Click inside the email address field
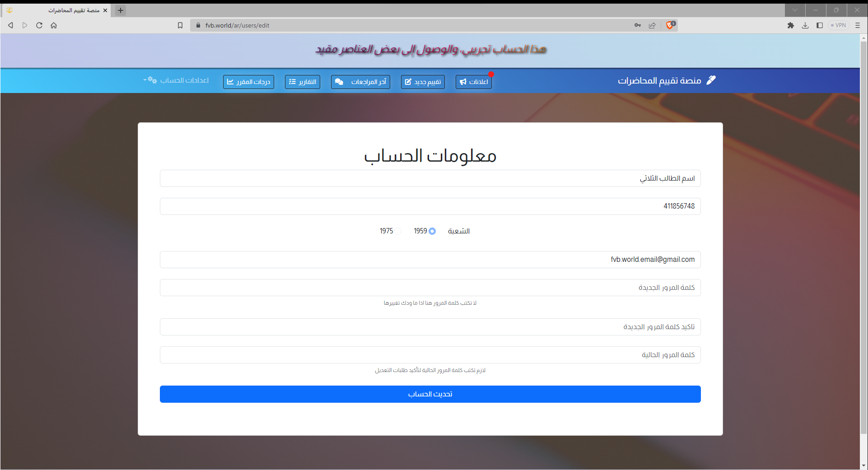 pos(429,259)
